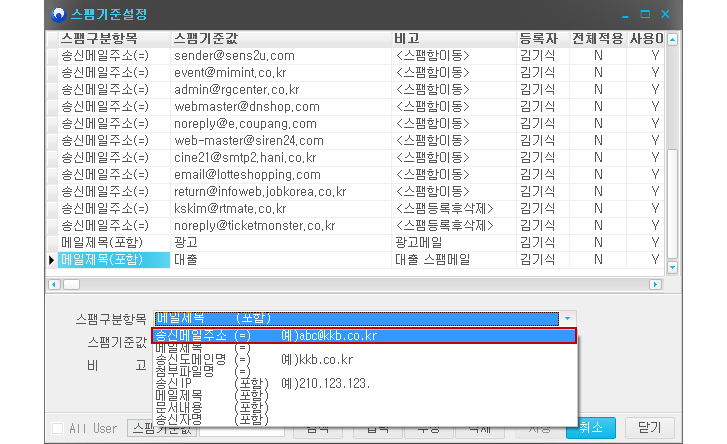Choose 메일제목 (=) option in dropdown list

[x=364, y=348]
